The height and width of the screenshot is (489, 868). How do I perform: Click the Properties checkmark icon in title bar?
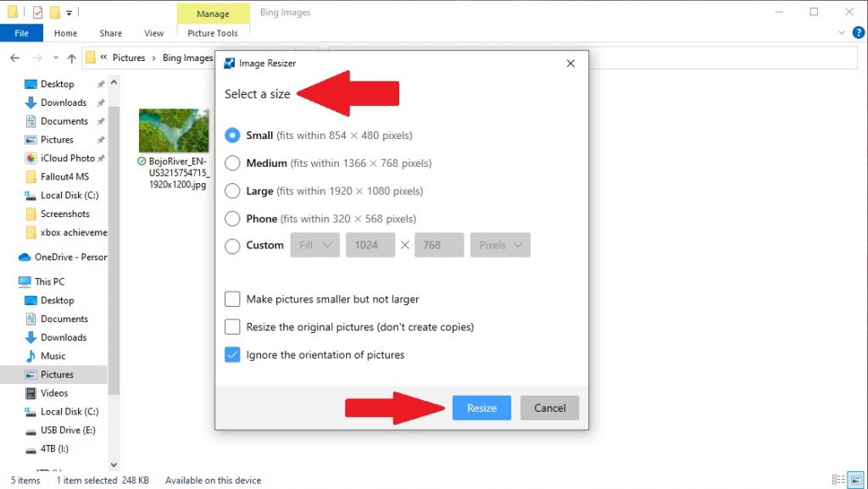click(37, 12)
